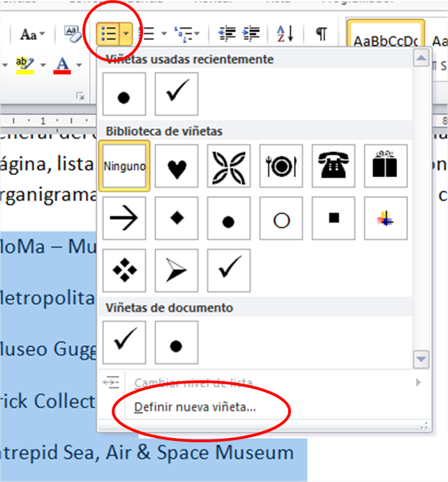Click the Increase Indent icon
This screenshot has height=482, width=448.
(x=251, y=33)
